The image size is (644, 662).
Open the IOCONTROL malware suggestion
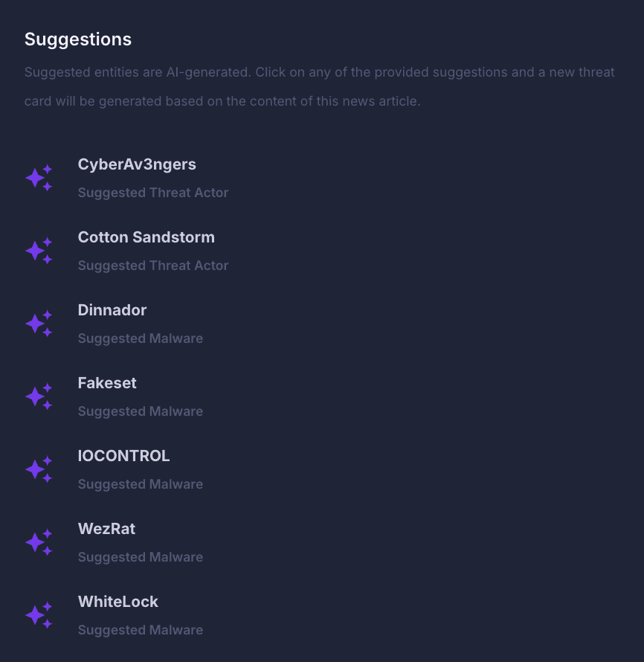pyautogui.click(x=123, y=456)
